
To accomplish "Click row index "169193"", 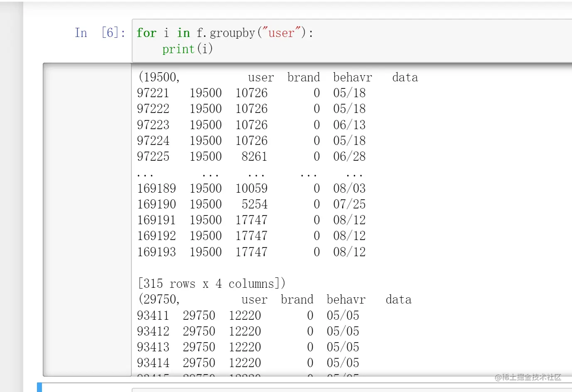I will [x=157, y=252].
